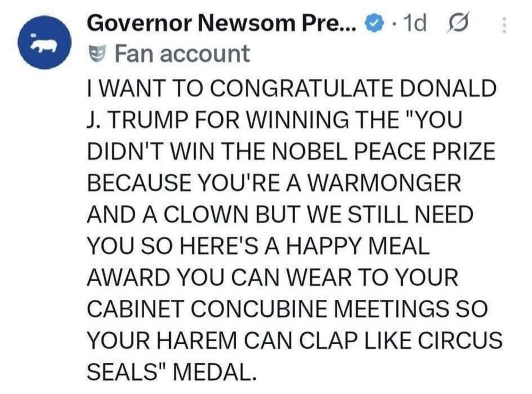Click the word CONCUBINE in the post
The width and height of the screenshot is (532, 394).
point(261,310)
